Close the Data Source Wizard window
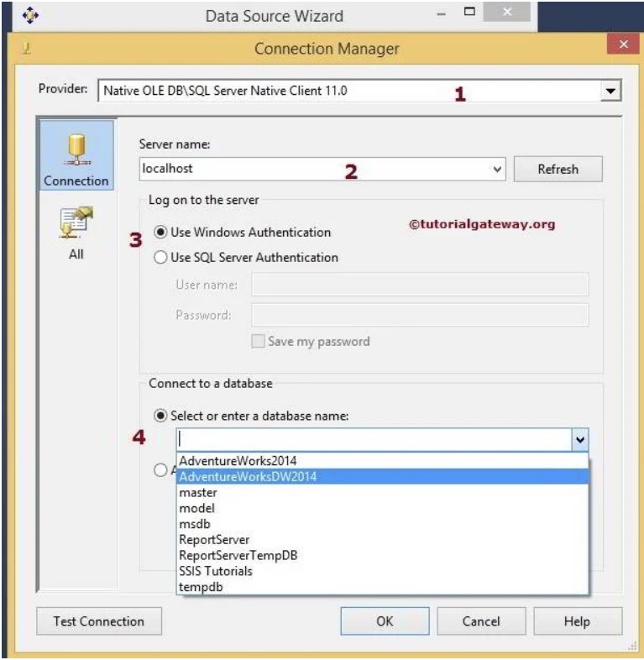 click(x=507, y=12)
